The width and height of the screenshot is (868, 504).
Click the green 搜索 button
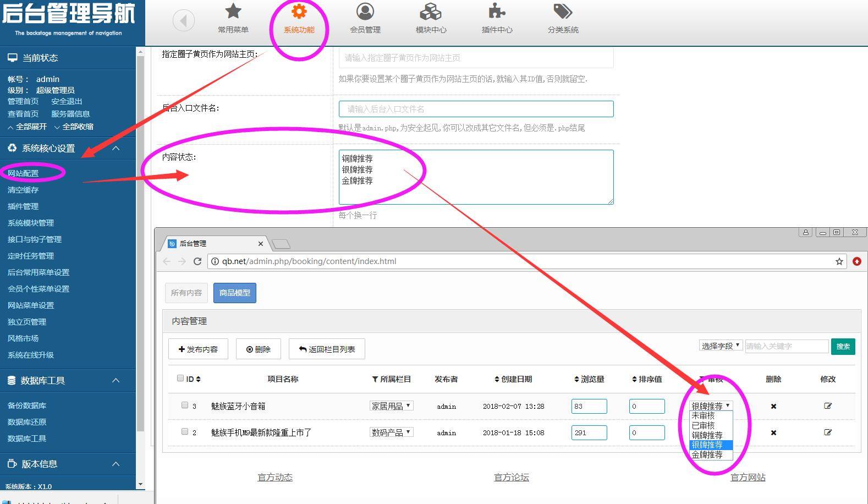coord(843,346)
